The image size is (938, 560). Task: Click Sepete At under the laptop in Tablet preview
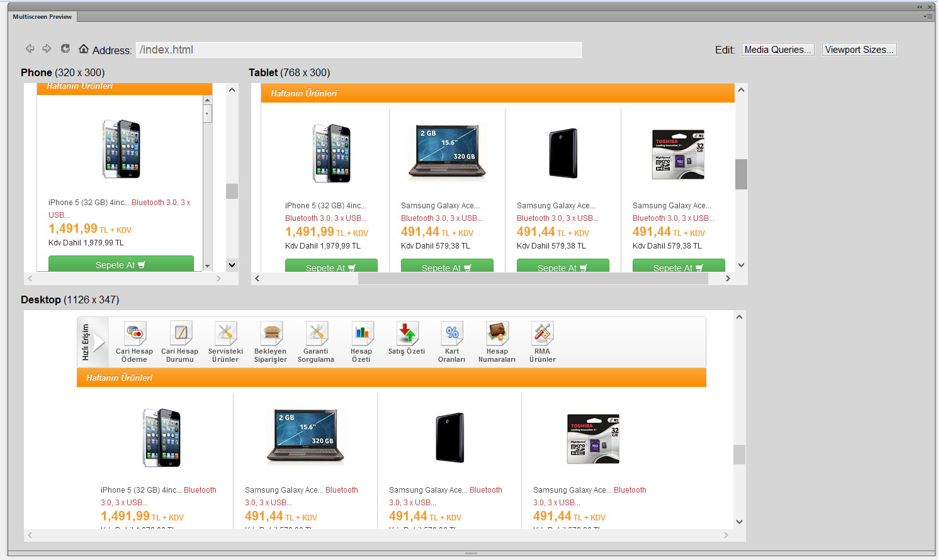[x=447, y=267]
